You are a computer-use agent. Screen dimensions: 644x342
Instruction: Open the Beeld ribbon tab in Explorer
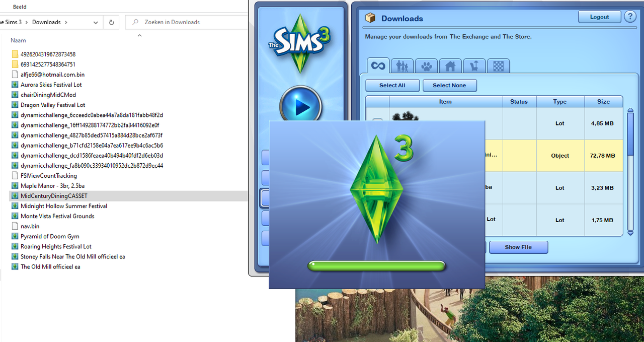pyautogui.click(x=19, y=7)
